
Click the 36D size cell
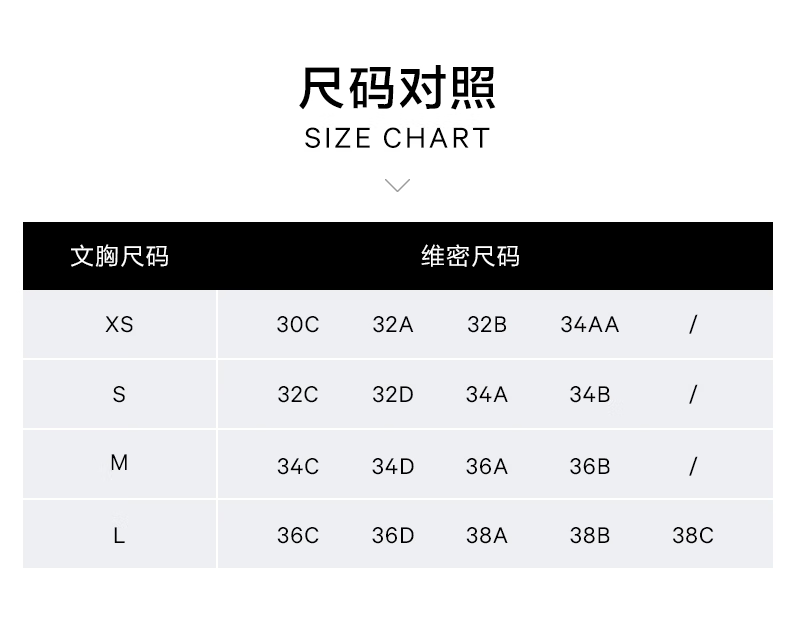[393, 535]
